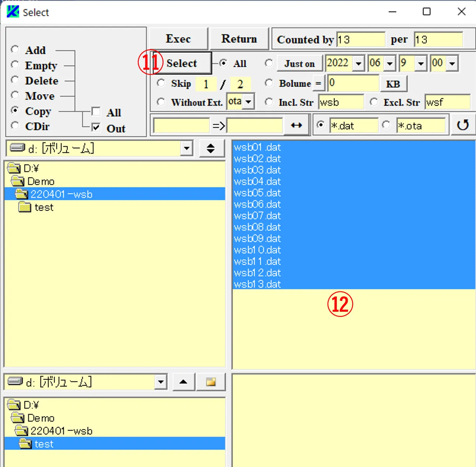Image resolution: width=476 pixels, height=467 pixels.
Task: Choose the Bolume radio button
Action: (269, 83)
